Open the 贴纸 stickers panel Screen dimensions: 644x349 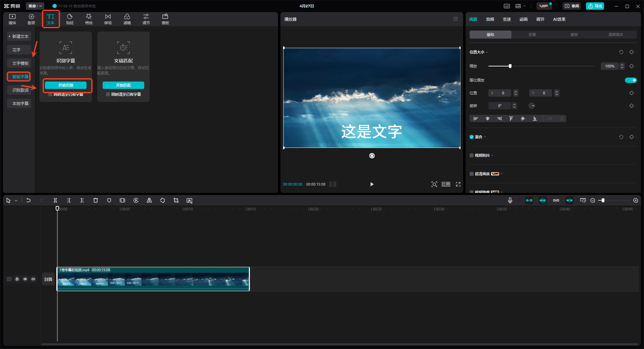point(70,19)
